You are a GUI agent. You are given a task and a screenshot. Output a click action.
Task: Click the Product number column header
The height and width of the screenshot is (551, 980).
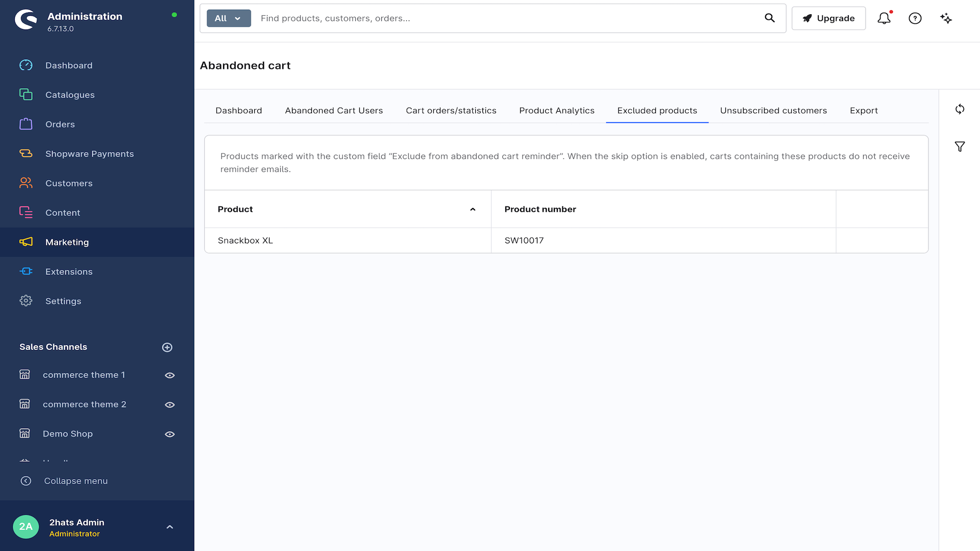click(x=664, y=209)
